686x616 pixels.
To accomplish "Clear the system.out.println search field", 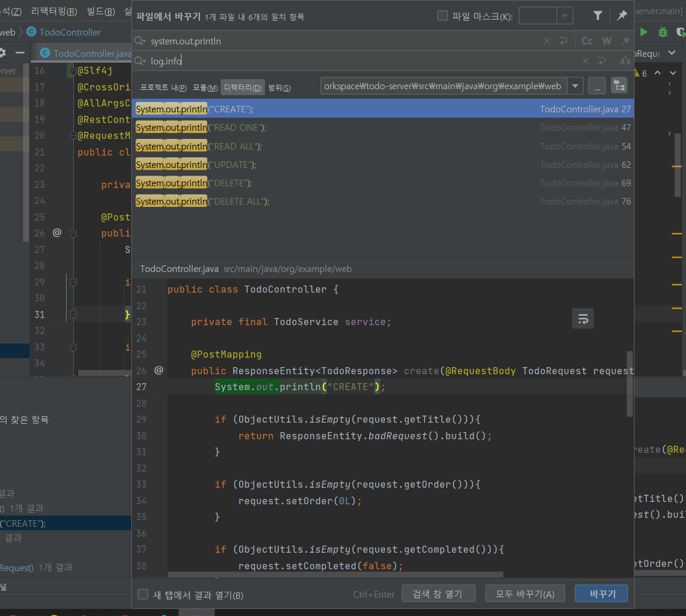I will tap(547, 41).
